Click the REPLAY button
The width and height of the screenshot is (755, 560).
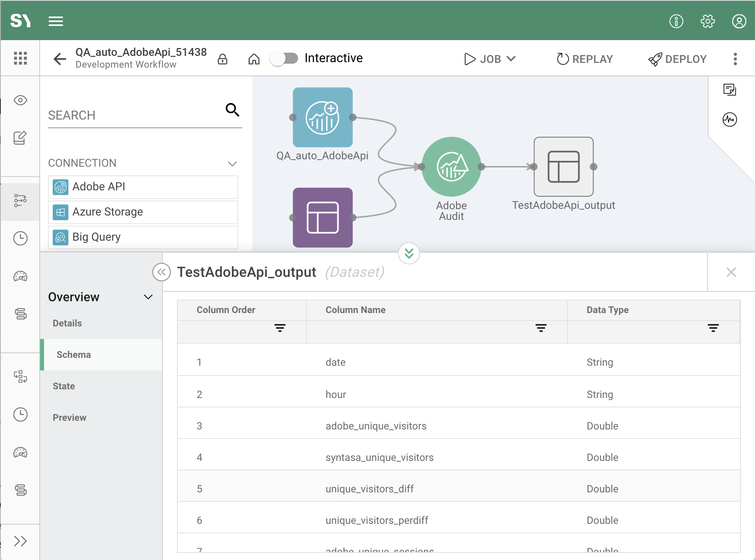pyautogui.click(x=585, y=59)
